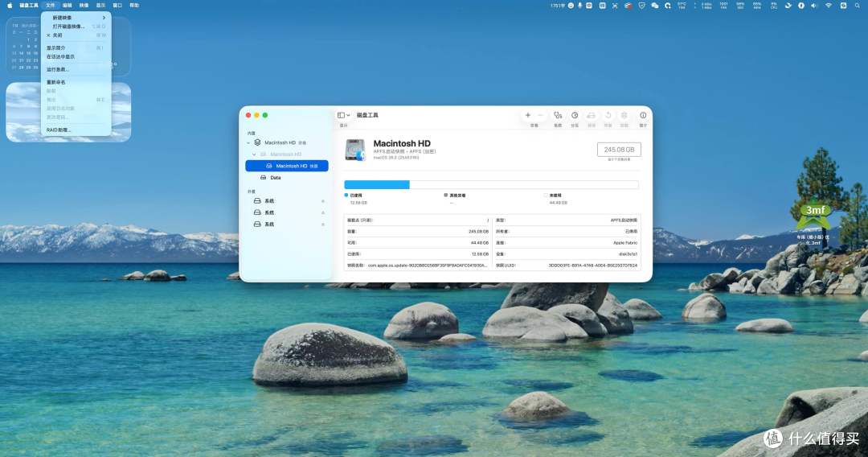This screenshot has height=457, width=868.
Task: Click the blue used storage bar segment
Action: click(376, 185)
